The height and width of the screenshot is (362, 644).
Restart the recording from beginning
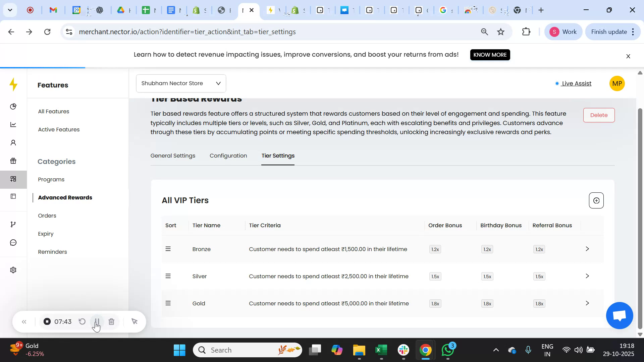coord(82,321)
